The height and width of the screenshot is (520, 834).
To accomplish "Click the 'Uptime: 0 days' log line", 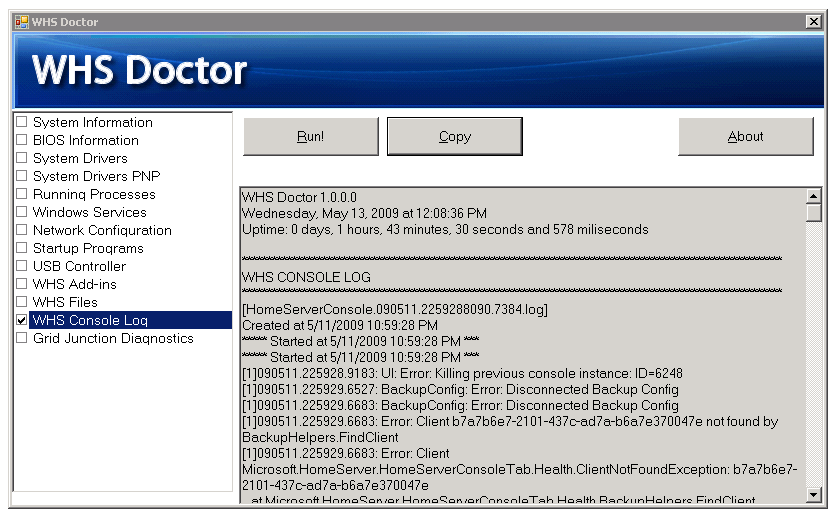I will (445, 229).
